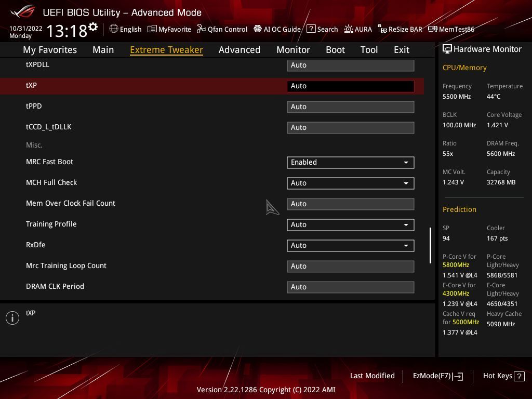The width and height of the screenshot is (532, 399).
Task: Click EzMode(F7) button
Action: click(437, 376)
